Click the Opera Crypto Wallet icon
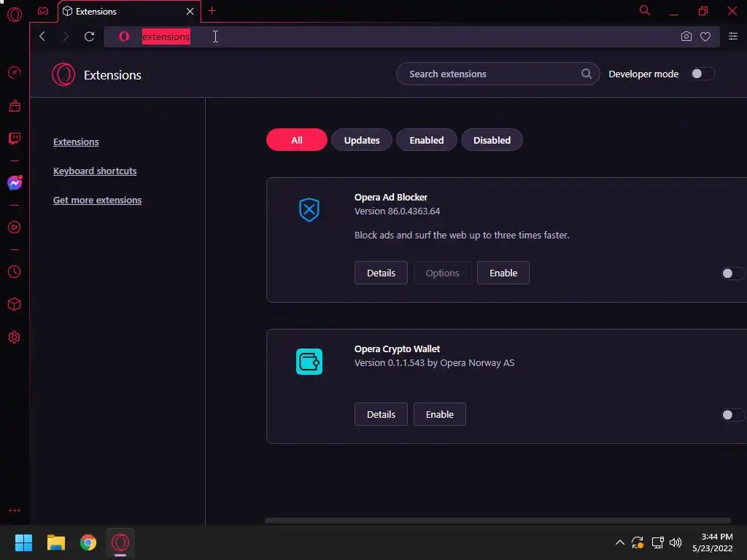The image size is (747, 560). coord(309,362)
